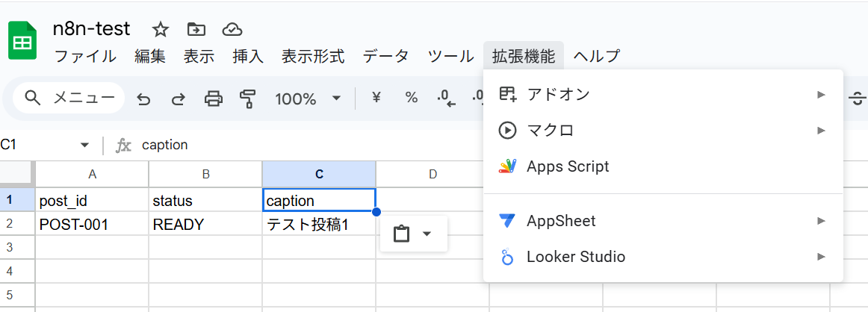Open the C1 name box dropdown
This screenshot has width=868, height=312.
pos(84,146)
